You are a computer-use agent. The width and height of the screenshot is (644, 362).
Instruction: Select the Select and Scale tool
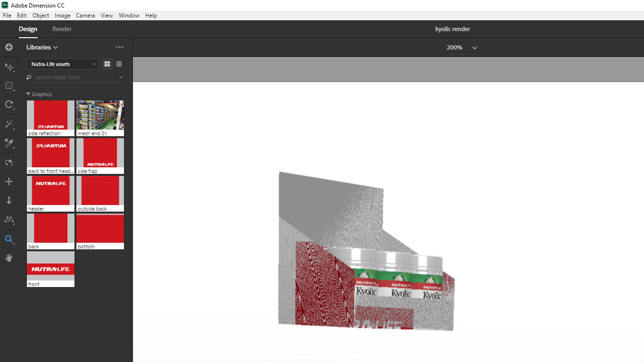(x=9, y=85)
